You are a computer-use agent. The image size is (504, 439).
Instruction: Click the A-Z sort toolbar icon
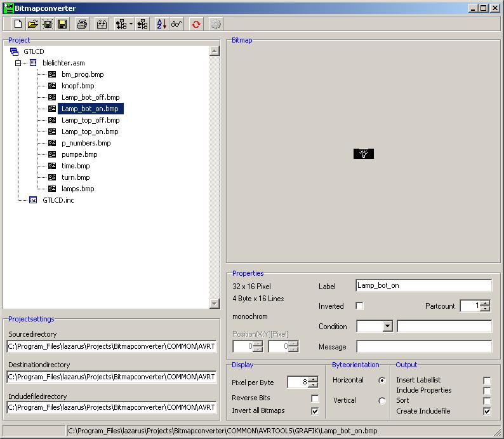coord(161,24)
